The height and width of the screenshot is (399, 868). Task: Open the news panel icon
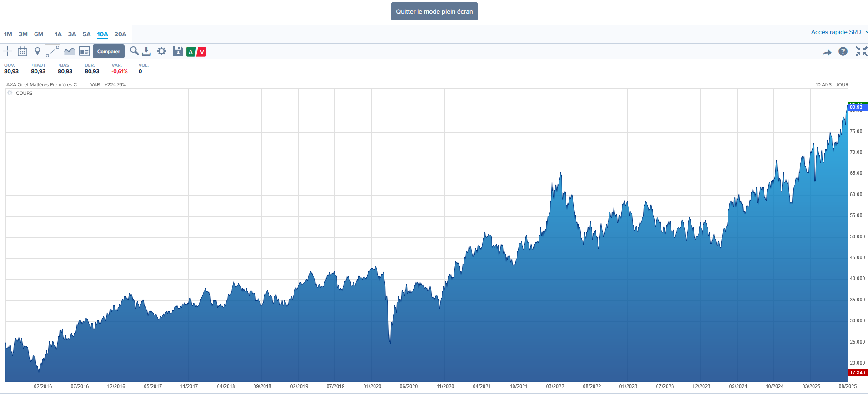click(85, 51)
